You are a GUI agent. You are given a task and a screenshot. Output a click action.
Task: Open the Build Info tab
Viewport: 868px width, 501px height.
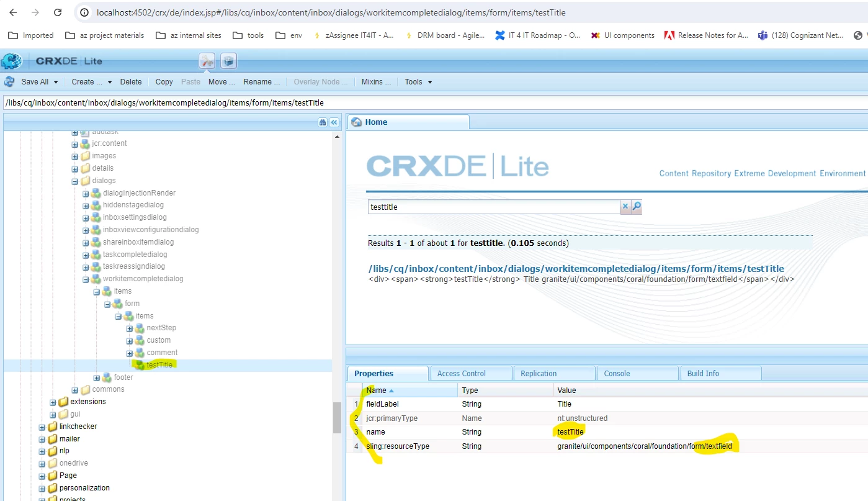(x=720, y=373)
